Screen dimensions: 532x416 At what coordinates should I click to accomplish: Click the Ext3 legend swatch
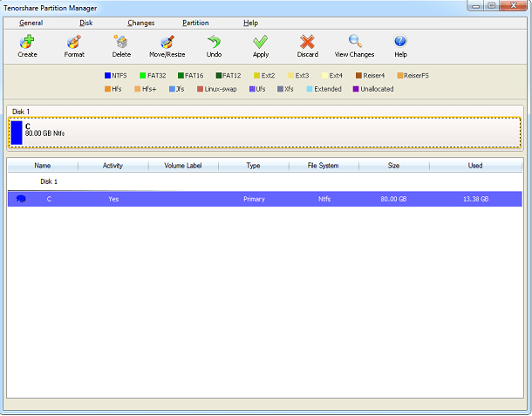click(x=290, y=75)
